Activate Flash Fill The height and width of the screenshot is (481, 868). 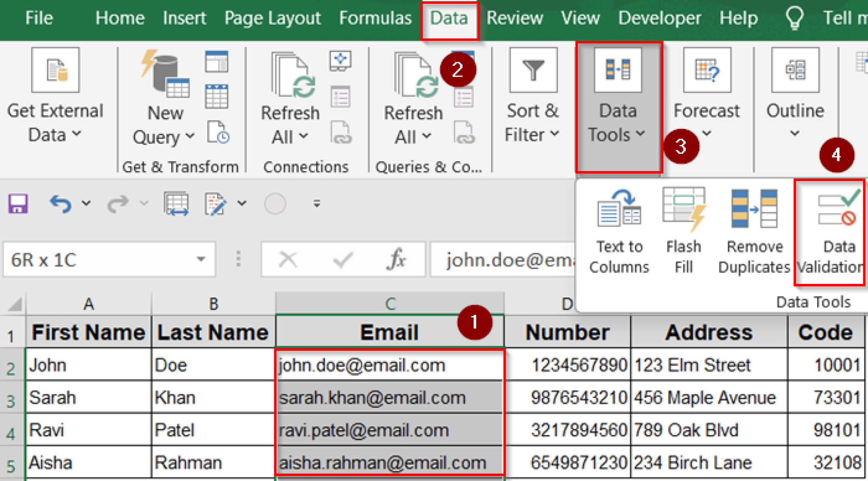[x=683, y=233]
